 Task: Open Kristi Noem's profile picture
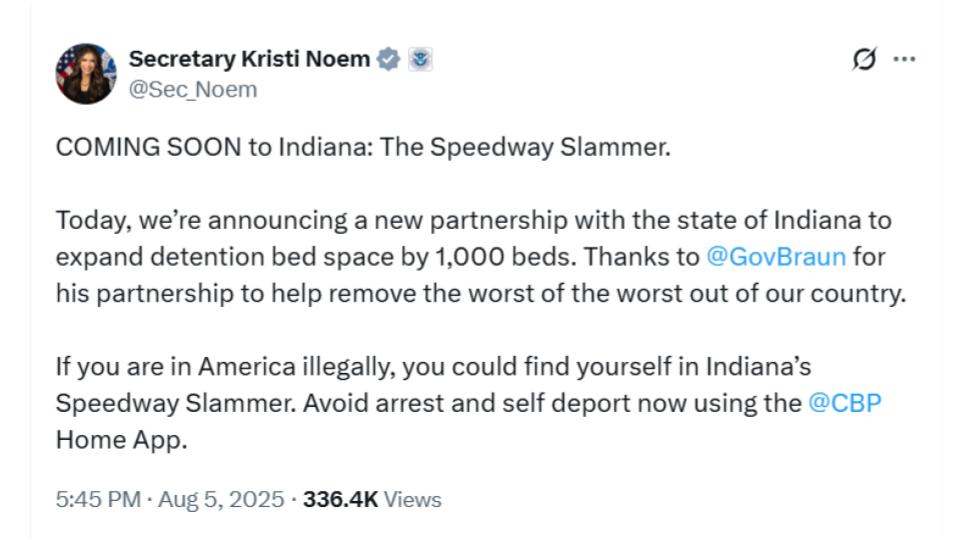pos(86,74)
